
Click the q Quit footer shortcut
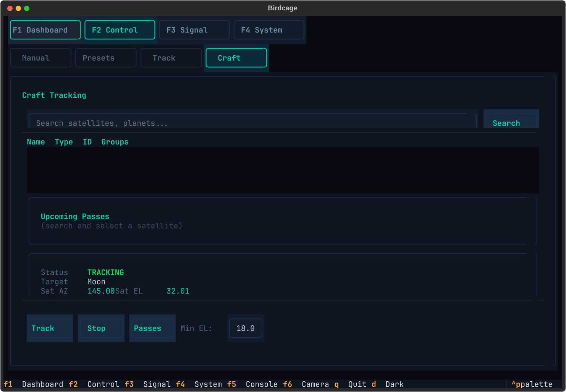(x=350, y=384)
